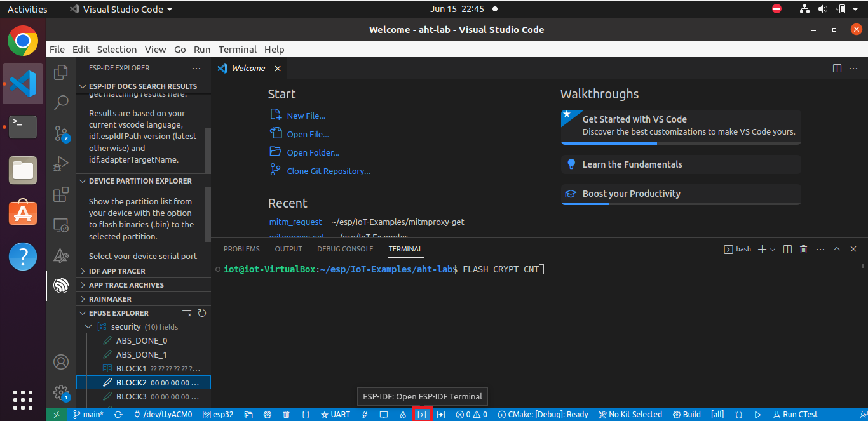Switch to the Problems panel tab
Screen dimensions: 868x421
point(241,249)
